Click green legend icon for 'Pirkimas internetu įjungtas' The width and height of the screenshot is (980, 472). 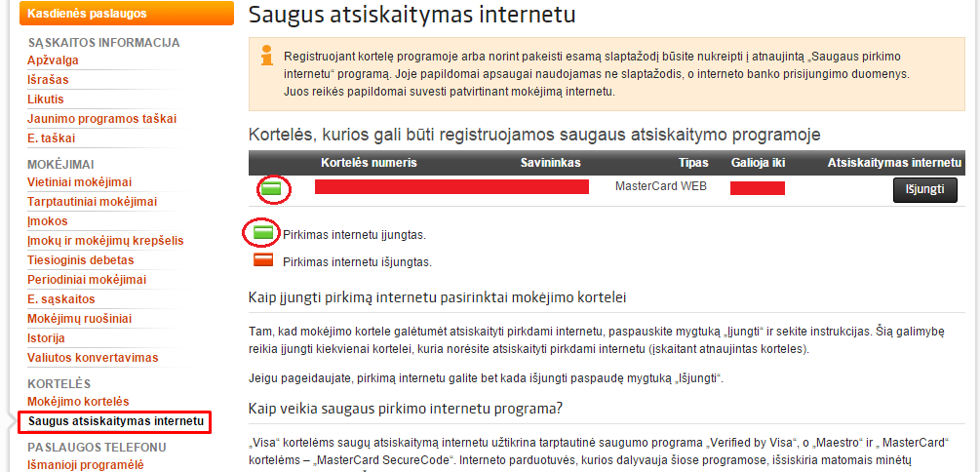[263, 233]
